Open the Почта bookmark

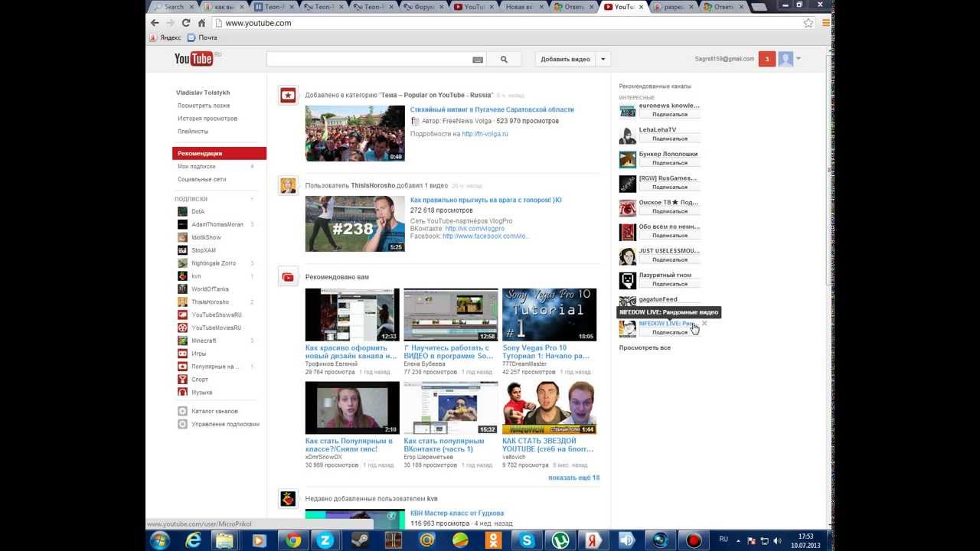pos(202,37)
